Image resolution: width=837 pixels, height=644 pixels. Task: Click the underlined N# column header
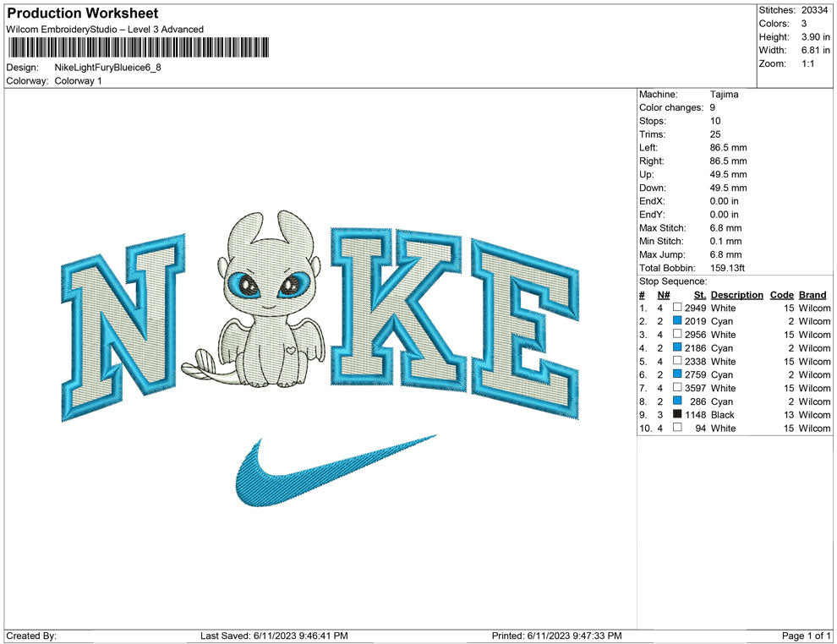coord(664,295)
